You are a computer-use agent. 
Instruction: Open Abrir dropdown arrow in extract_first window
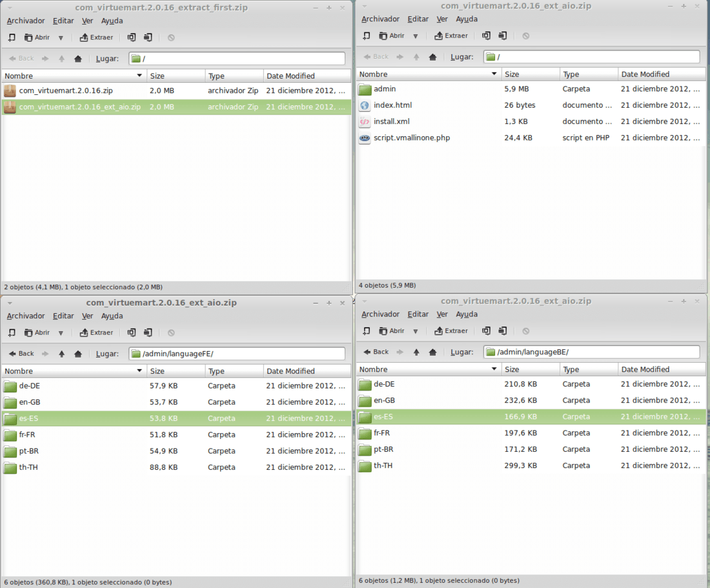coord(61,38)
